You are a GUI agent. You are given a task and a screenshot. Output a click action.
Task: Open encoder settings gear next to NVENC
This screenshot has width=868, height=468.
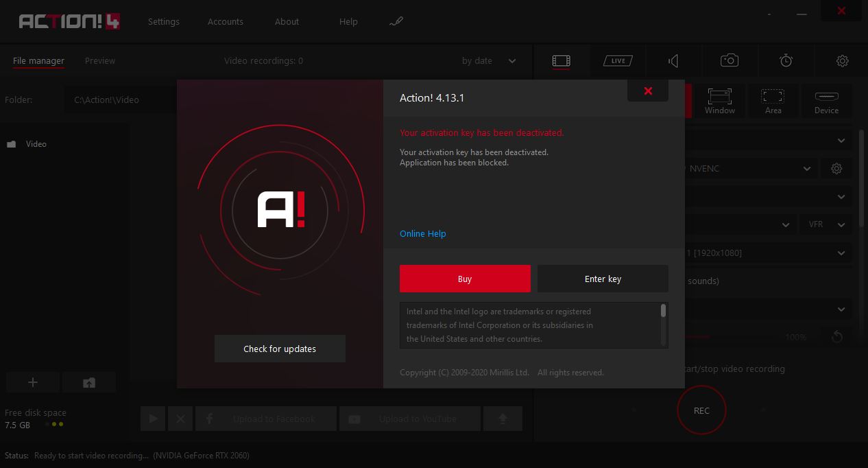836,168
